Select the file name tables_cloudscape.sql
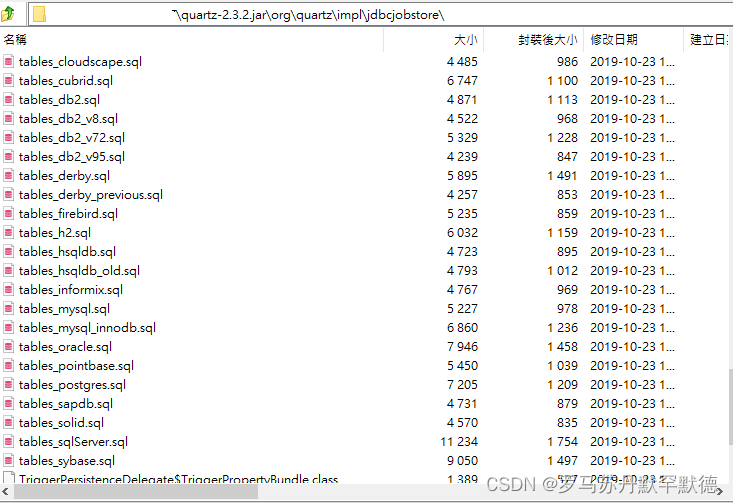This screenshot has width=733, height=503. point(80,62)
